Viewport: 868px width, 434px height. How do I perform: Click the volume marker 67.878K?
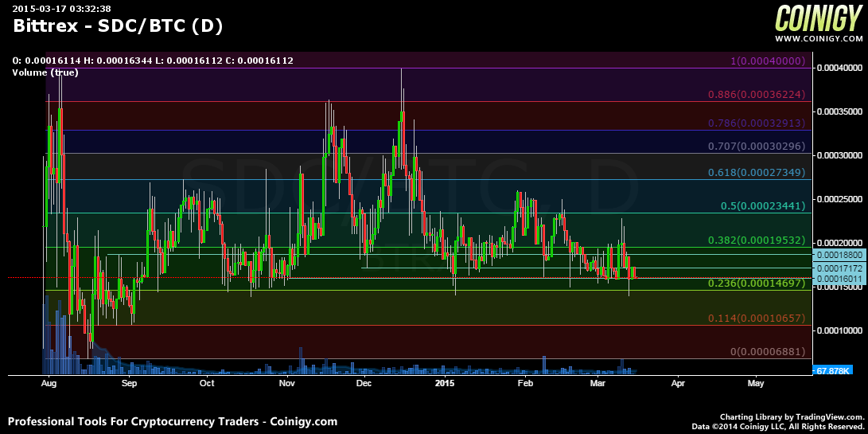click(833, 369)
